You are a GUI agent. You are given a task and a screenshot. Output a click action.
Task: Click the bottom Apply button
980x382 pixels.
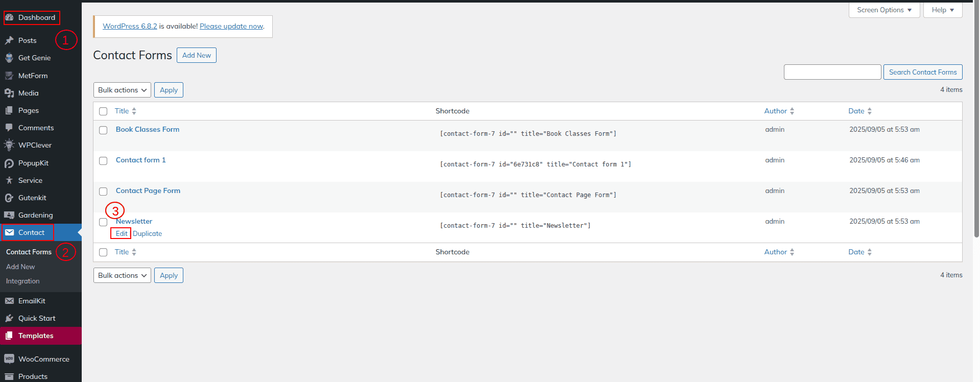[169, 275]
